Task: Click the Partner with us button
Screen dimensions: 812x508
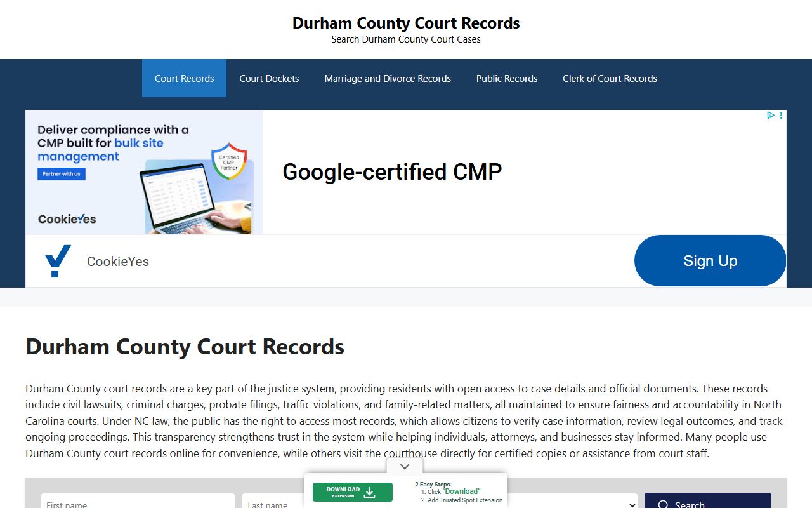Action: click(x=61, y=173)
